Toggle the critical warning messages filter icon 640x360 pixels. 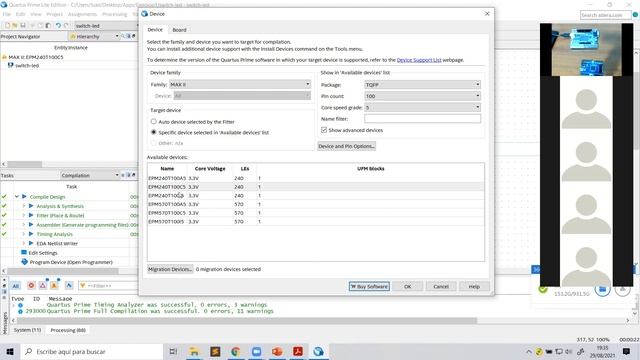42,285
